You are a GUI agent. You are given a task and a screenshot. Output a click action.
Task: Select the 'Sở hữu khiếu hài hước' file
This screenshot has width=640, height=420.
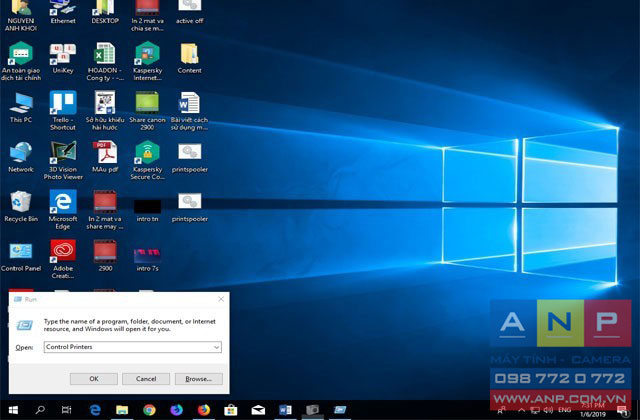(105, 111)
